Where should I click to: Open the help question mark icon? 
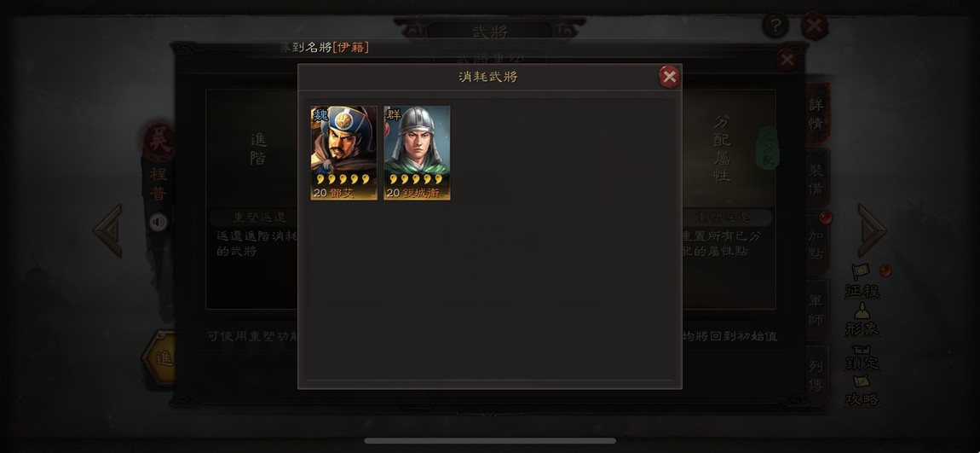775,26
